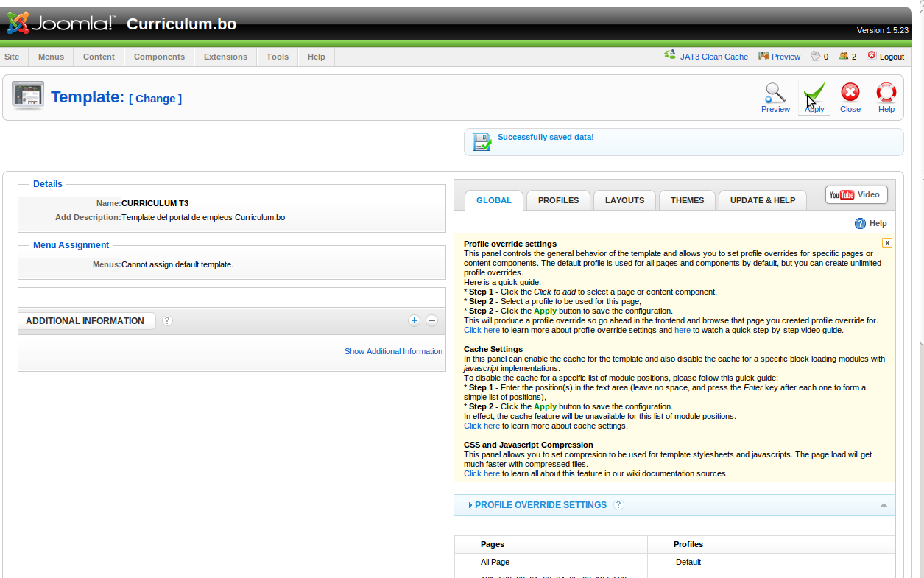
Task: Switch to the PROFILES tab
Action: click(557, 200)
